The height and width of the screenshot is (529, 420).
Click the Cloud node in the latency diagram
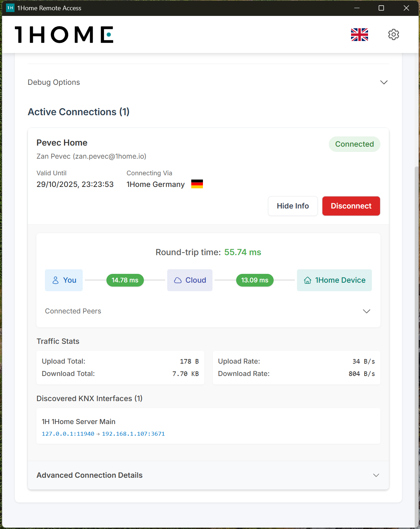pos(190,280)
